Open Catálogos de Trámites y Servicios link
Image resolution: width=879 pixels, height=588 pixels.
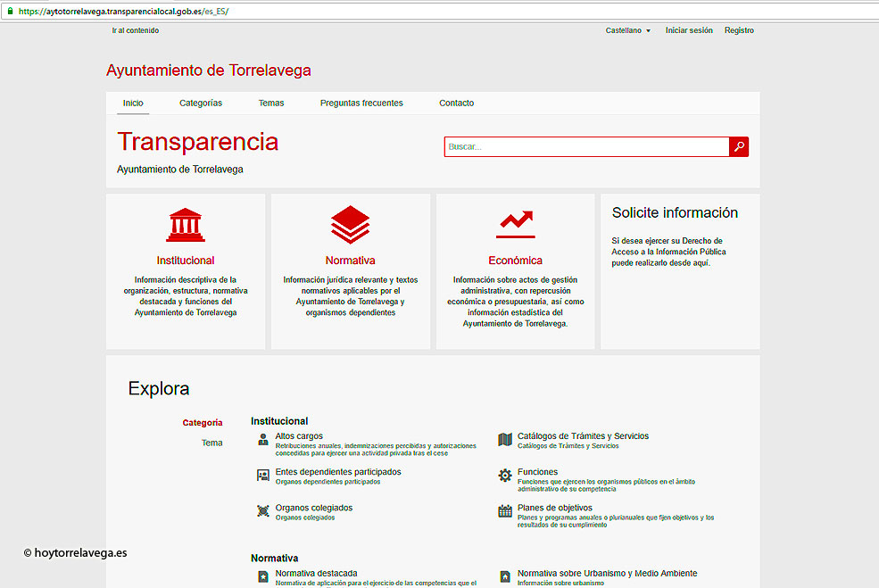point(583,436)
